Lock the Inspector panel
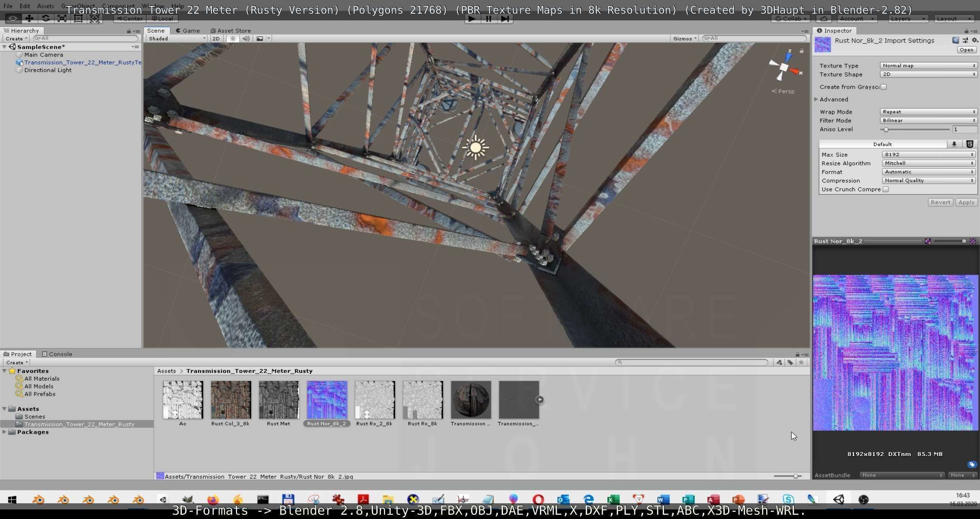The width and height of the screenshot is (980, 519). (x=966, y=31)
